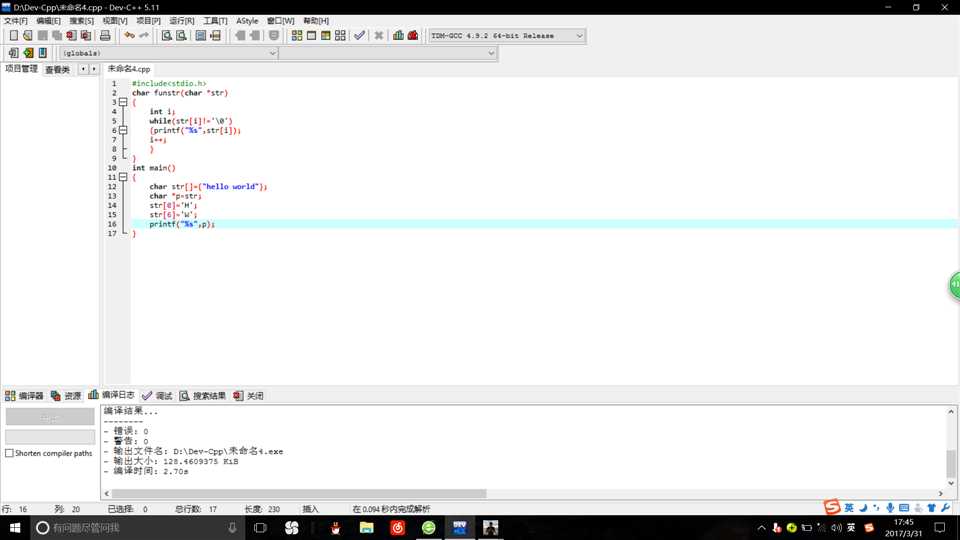Open the 编译日志 bottom tab

(111, 395)
